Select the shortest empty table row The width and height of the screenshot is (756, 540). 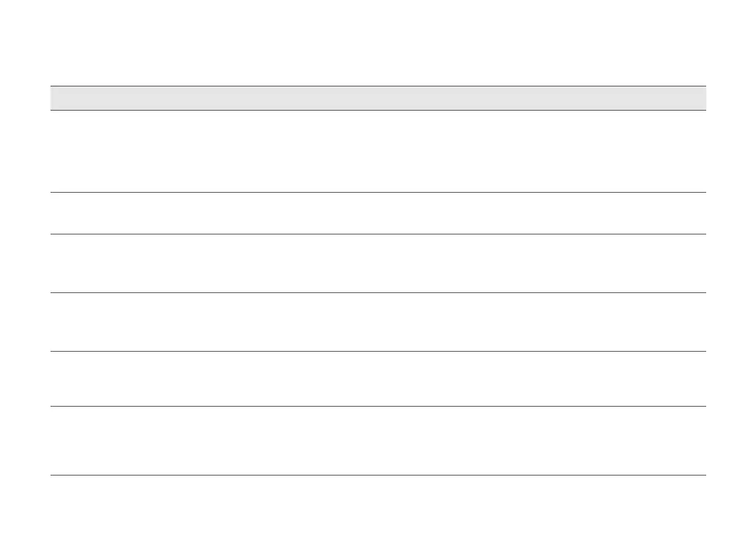(x=378, y=213)
